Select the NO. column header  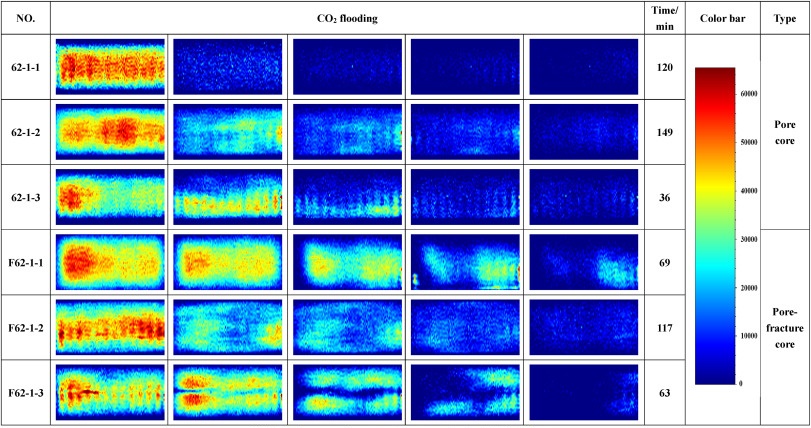(24, 17)
